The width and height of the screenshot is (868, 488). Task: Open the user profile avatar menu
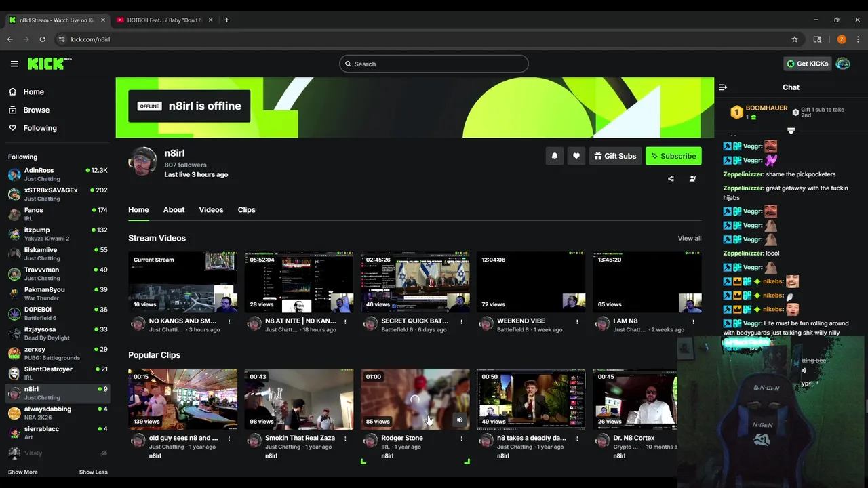click(x=843, y=64)
